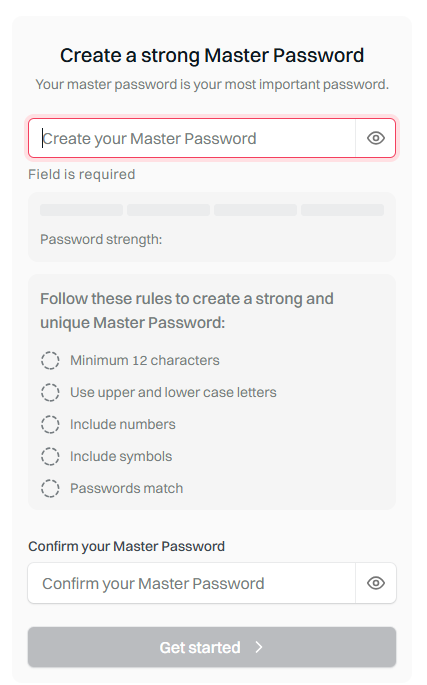Click the upper and lower case rule circle
Viewport: 427px width, 685px height.
click(x=50, y=392)
